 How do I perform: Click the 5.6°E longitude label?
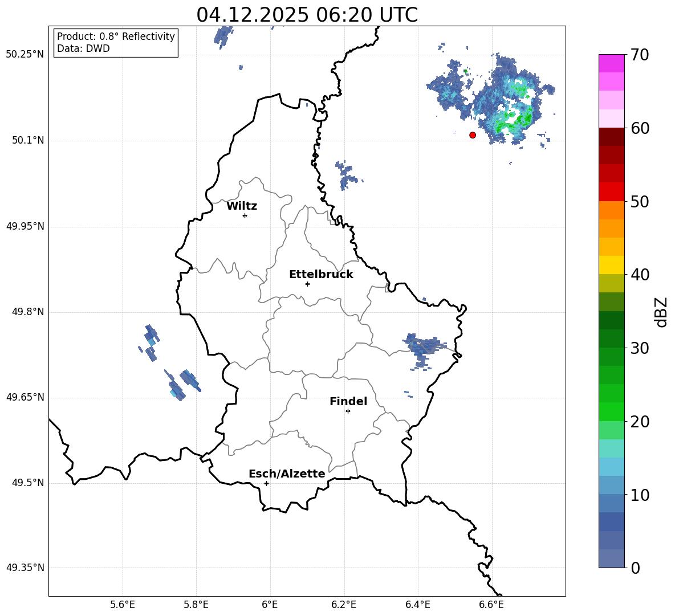(123, 605)
